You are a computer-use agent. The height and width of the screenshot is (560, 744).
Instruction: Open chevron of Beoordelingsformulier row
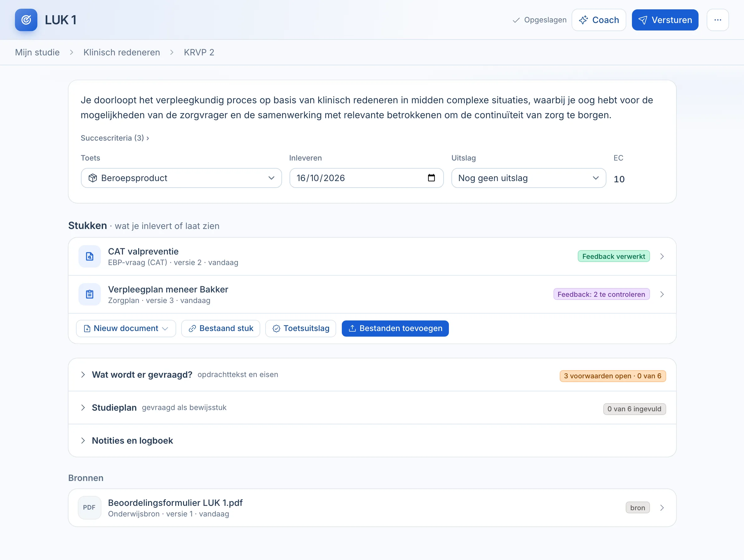click(662, 507)
